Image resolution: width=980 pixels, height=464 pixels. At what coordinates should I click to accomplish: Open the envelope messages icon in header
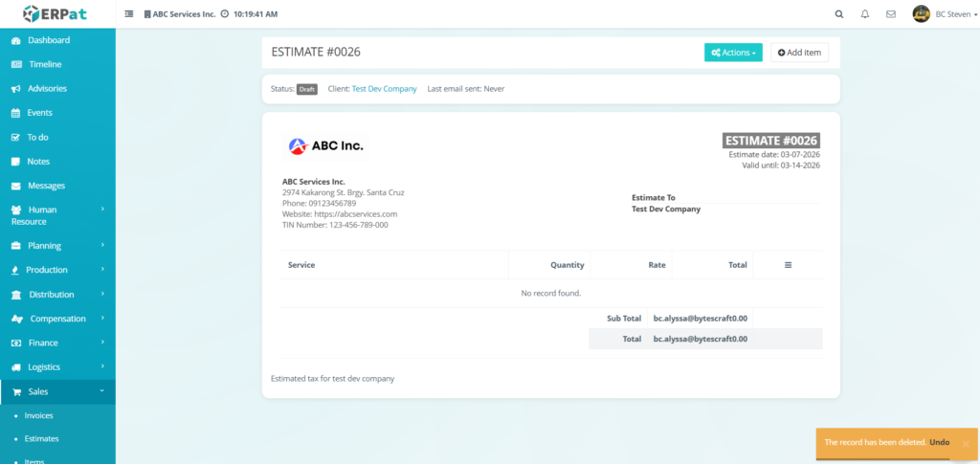pos(891,14)
